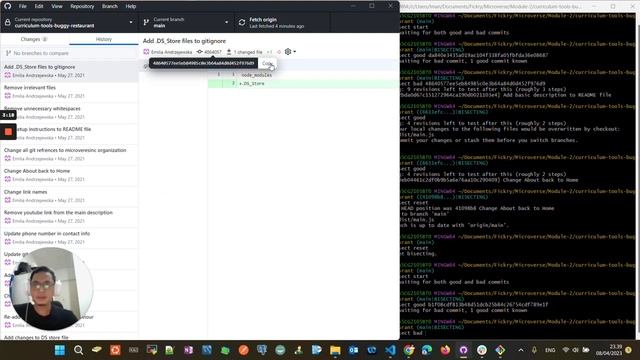Open the Branch menu
Image resolution: width=640 pixels, height=360 pixels.
[109, 6]
